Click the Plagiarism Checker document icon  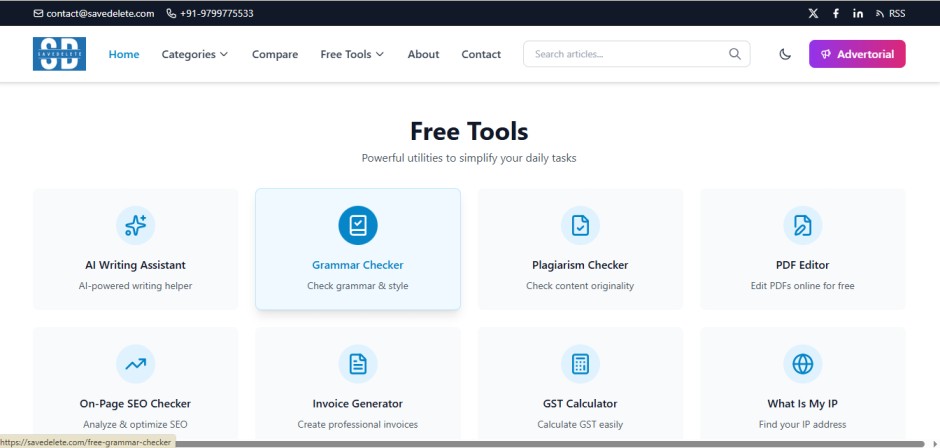pyautogui.click(x=580, y=226)
